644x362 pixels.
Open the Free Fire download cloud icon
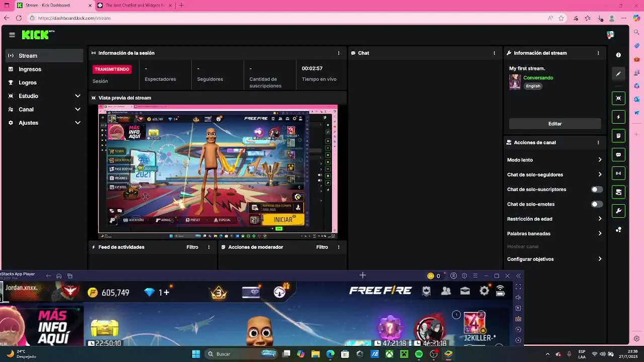tap(280, 292)
